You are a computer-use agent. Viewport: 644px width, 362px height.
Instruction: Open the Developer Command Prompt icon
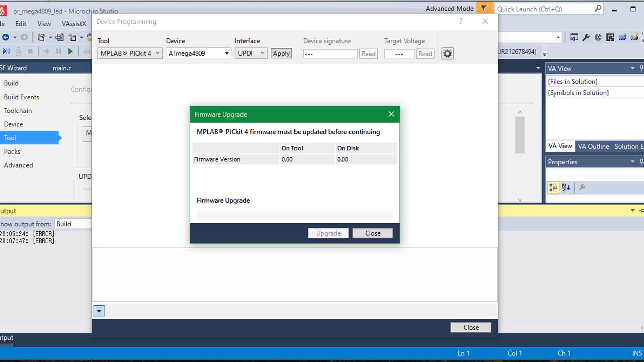click(574, 37)
